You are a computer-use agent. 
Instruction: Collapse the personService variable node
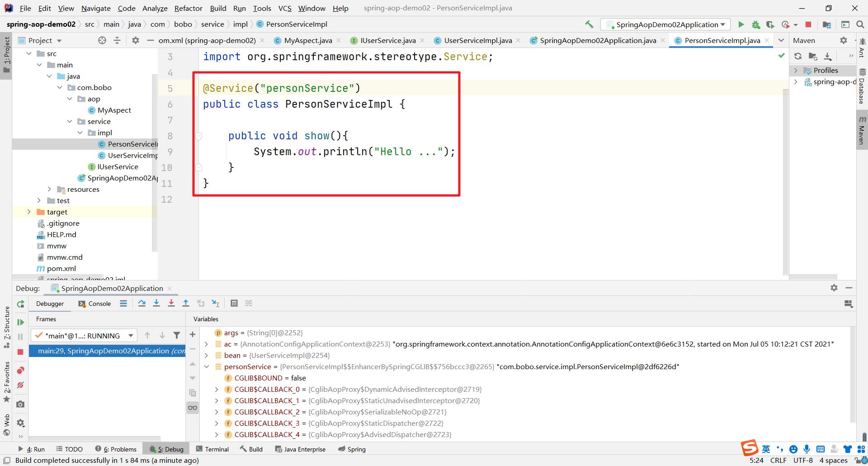[x=207, y=366]
